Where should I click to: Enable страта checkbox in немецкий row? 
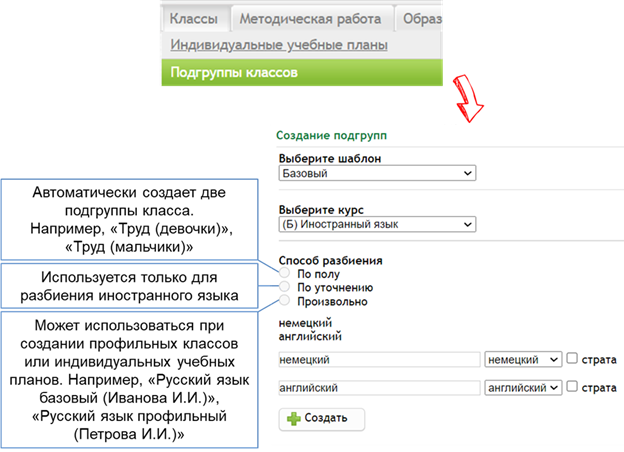tap(572, 359)
